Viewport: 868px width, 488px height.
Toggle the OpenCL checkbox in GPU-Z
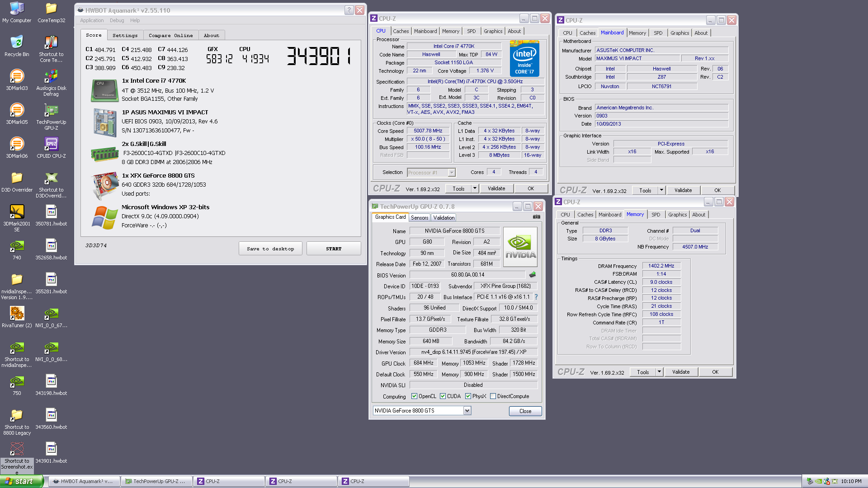tap(414, 396)
